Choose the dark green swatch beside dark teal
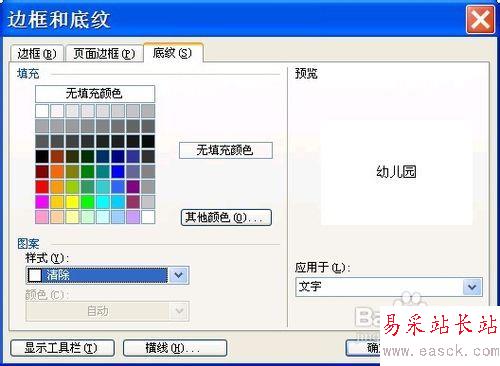The image size is (500, 366). tap(87, 156)
